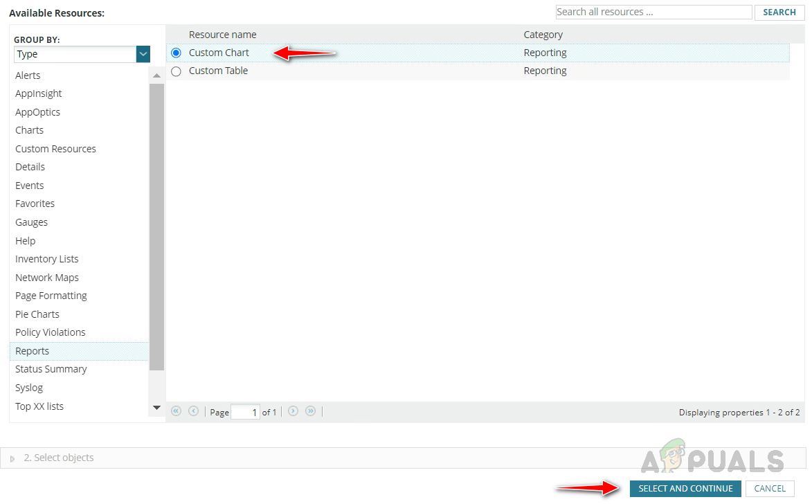Click scroll-down arrow of group list
Image resolution: width=812 pixels, height=504 pixels.
pos(157,408)
